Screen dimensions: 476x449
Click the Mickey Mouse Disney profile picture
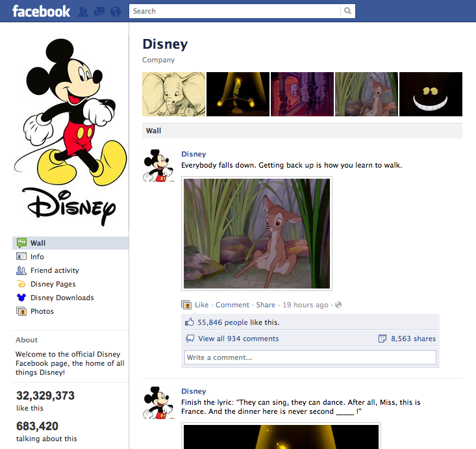(x=70, y=132)
